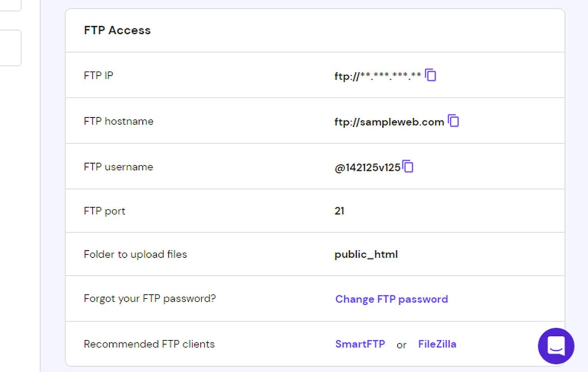588x372 pixels.
Task: Click the Recommended FTP clients label
Action: pos(149,344)
